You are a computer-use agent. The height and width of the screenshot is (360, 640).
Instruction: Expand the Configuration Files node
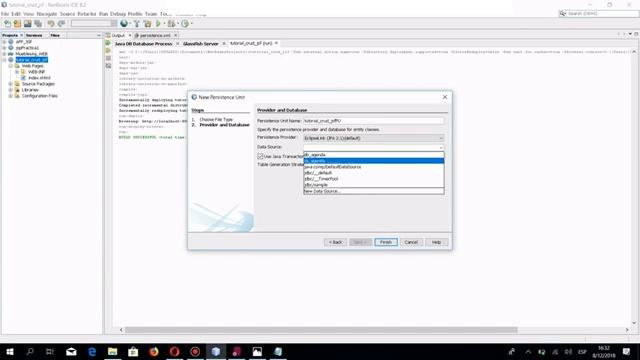click(x=11, y=96)
